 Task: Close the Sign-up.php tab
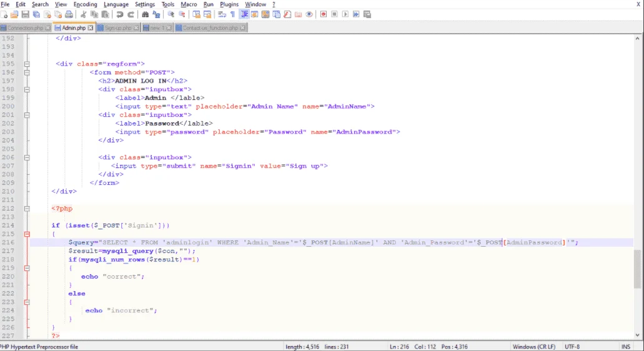click(x=136, y=28)
